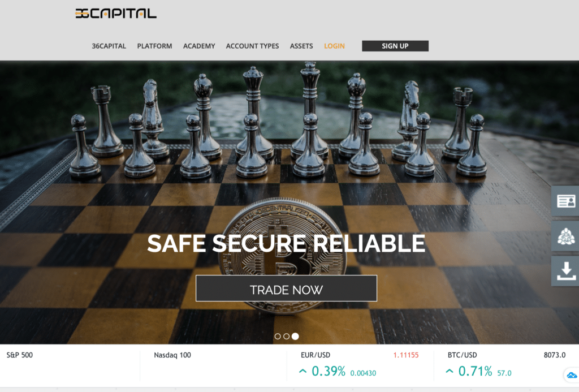Open the ACADEMY menu item

click(199, 46)
